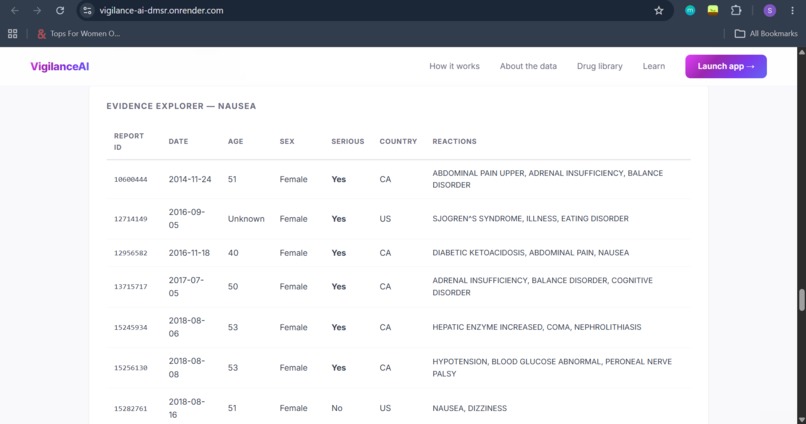Viewport: 806px width, 424px height.
Task: Open Learn page
Action: 653,66
